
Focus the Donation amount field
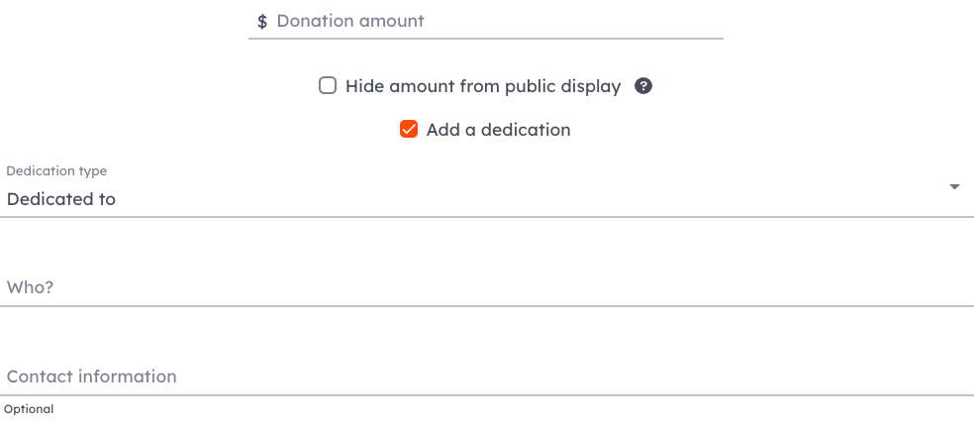point(486,21)
